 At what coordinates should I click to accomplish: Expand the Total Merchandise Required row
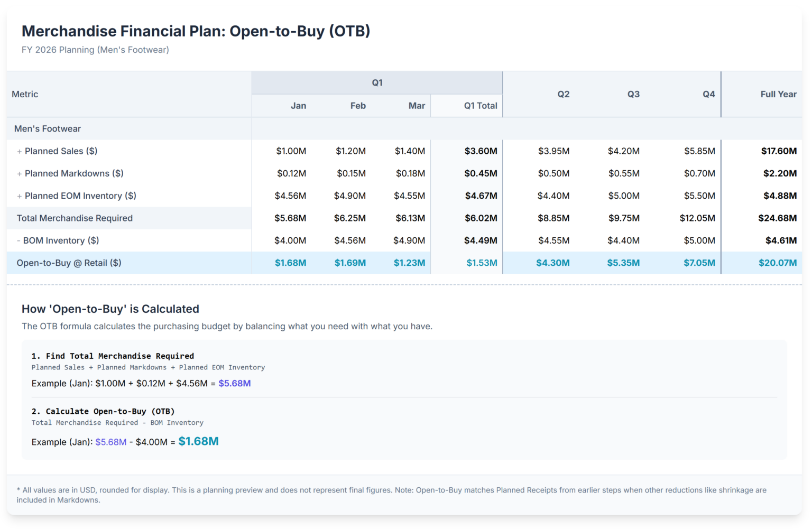(74, 218)
